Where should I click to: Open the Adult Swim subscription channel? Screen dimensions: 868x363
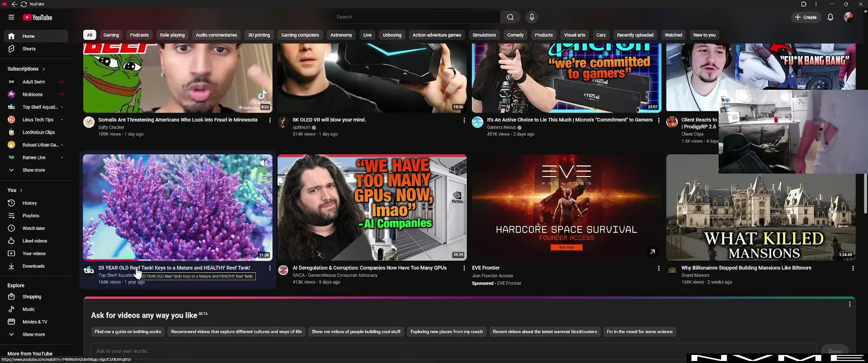[36, 82]
